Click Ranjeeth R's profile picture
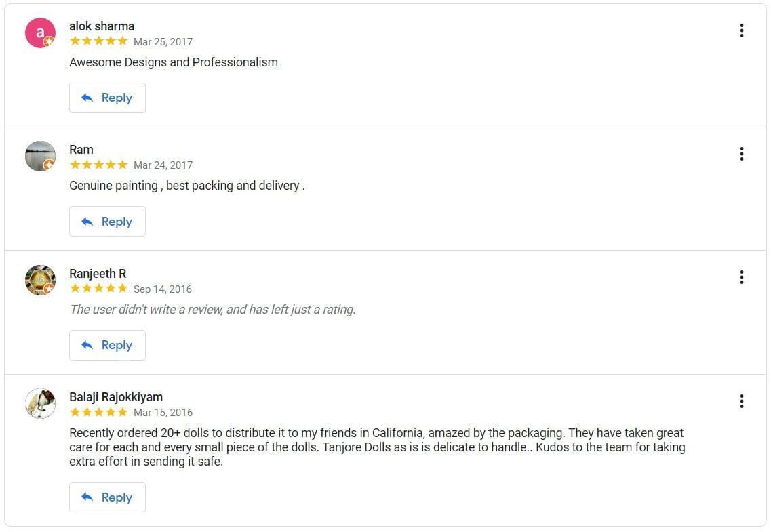Screen dimensions: 771x532 coord(40,280)
